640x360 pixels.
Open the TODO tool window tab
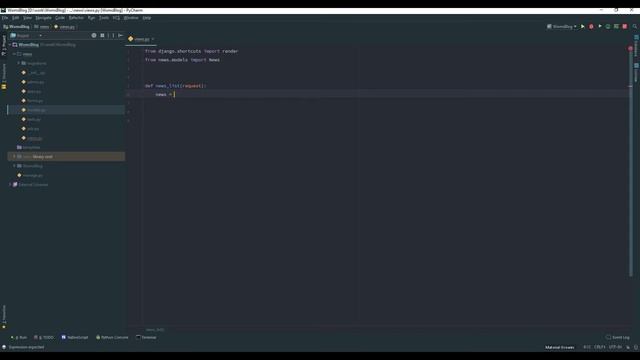click(44, 338)
